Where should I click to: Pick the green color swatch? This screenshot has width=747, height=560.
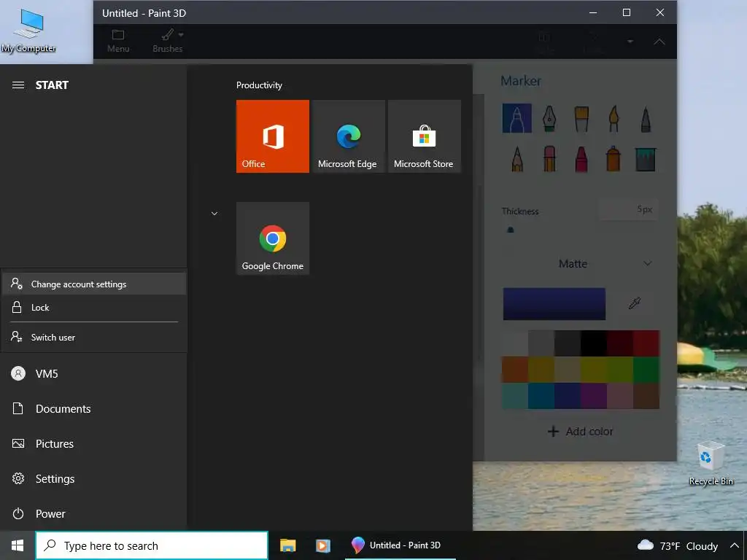646,370
